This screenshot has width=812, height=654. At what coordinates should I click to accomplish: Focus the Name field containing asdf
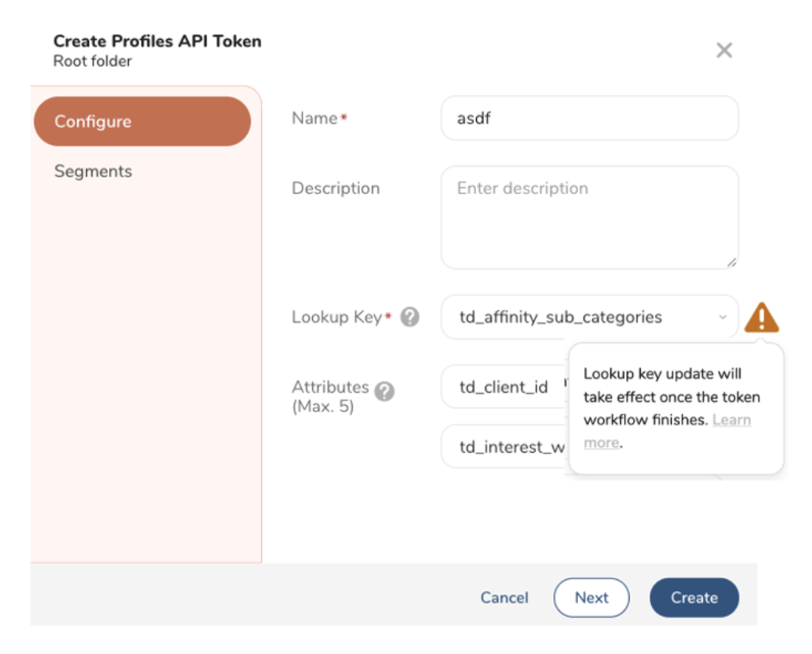pyautogui.click(x=589, y=119)
